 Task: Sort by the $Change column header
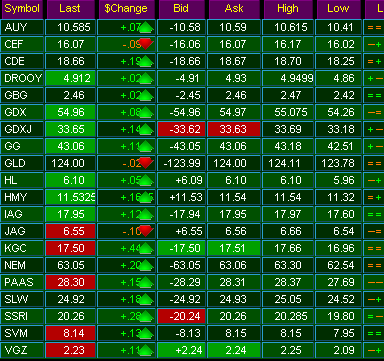click(127, 9)
